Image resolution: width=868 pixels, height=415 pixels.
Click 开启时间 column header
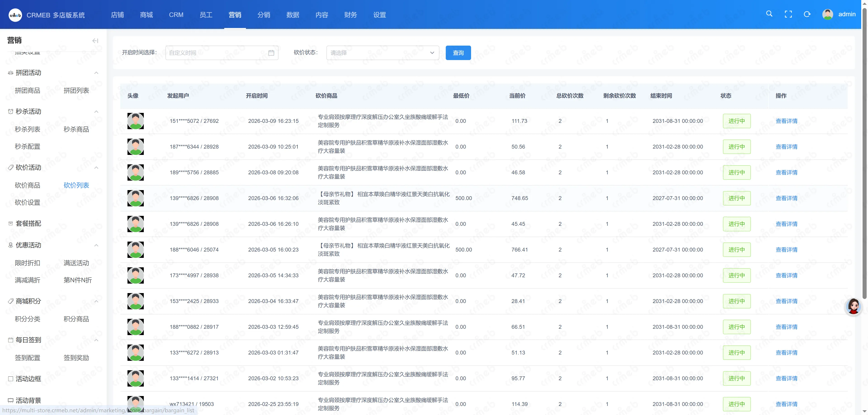tap(257, 96)
